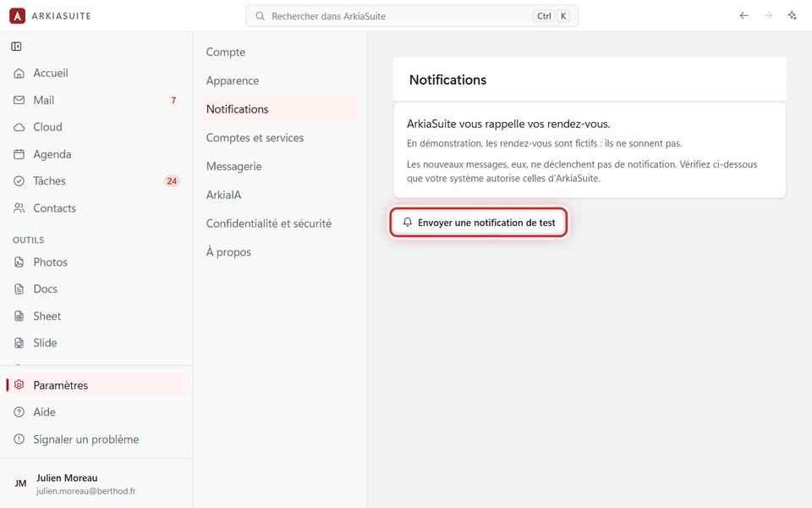This screenshot has height=508, width=812.
Task: Click the Sheet spreadsheet icon
Action: tap(19, 316)
